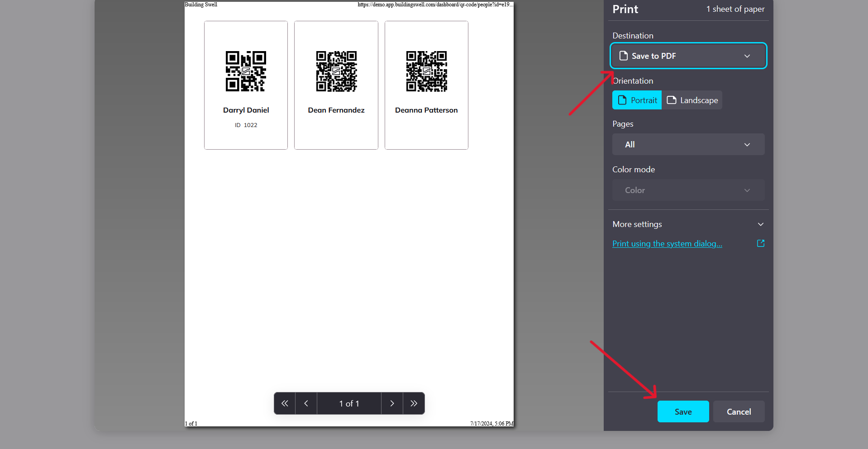Open Dean Fernandez's QR code
Screen dimensions: 868x449
[x=336, y=71]
